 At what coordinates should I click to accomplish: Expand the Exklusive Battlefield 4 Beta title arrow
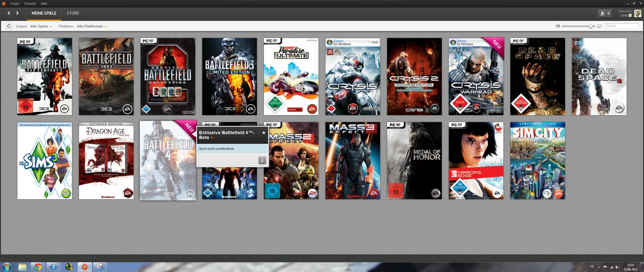point(212,138)
